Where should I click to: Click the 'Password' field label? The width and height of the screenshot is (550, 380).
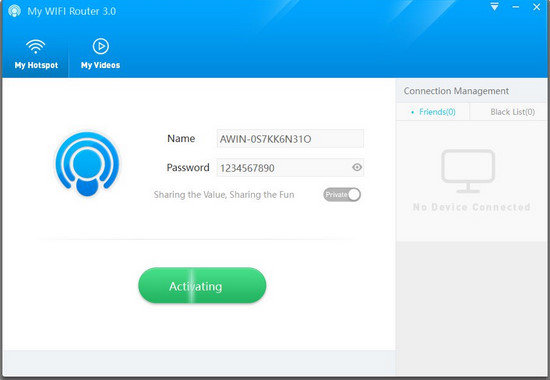tap(188, 168)
